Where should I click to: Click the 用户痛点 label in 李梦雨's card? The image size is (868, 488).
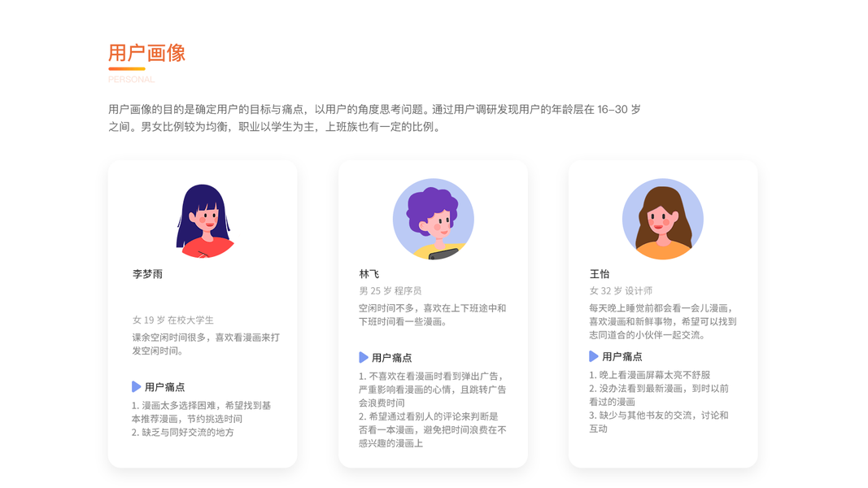[165, 387]
